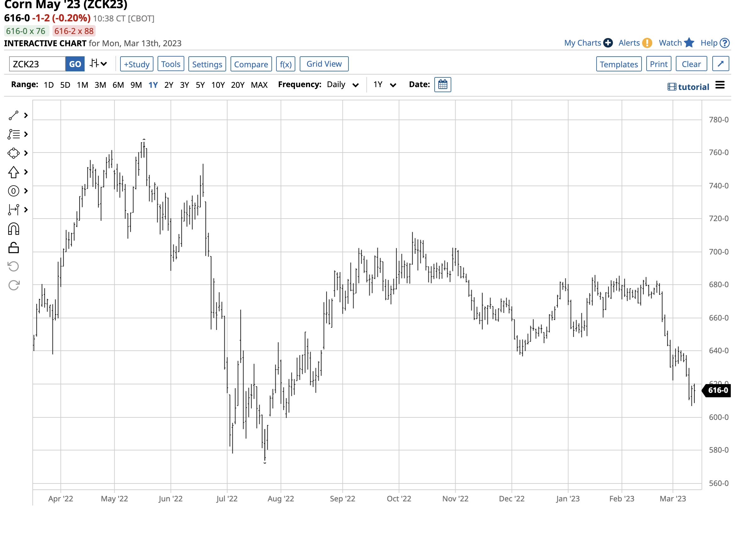Click the +Study button

[136, 64]
